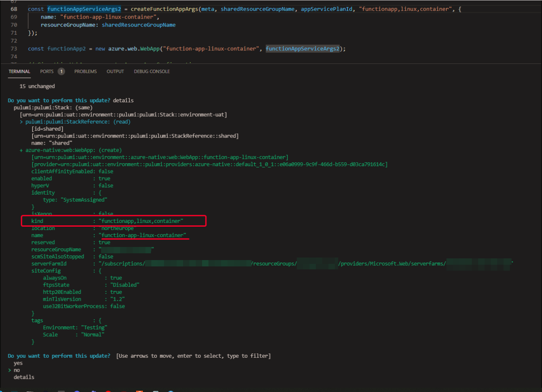The height and width of the screenshot is (392, 542).
Task: Click resourceGroupName property on line 70
Action: [x=68, y=25]
